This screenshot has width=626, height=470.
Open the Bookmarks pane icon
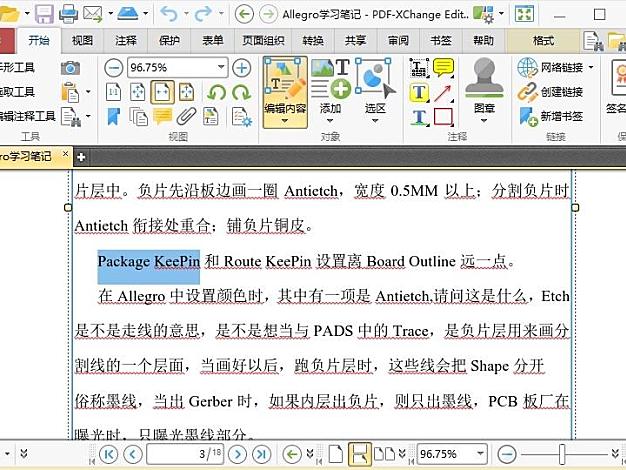pos(114,117)
